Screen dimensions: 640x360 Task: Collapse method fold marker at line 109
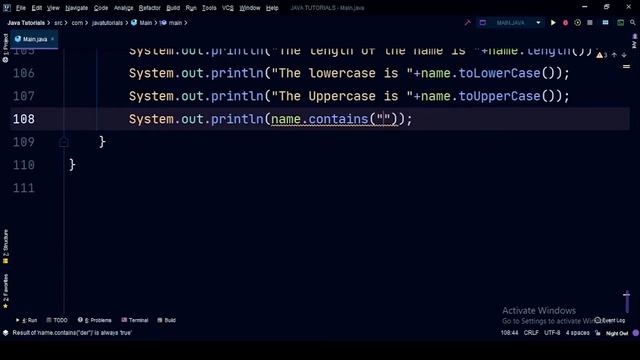64,142
